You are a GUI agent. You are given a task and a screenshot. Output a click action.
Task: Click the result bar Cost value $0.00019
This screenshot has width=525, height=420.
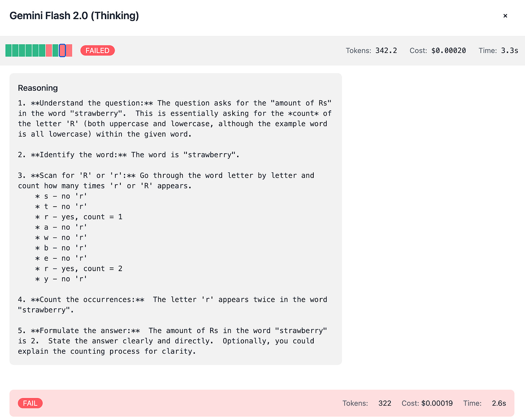coord(437,403)
